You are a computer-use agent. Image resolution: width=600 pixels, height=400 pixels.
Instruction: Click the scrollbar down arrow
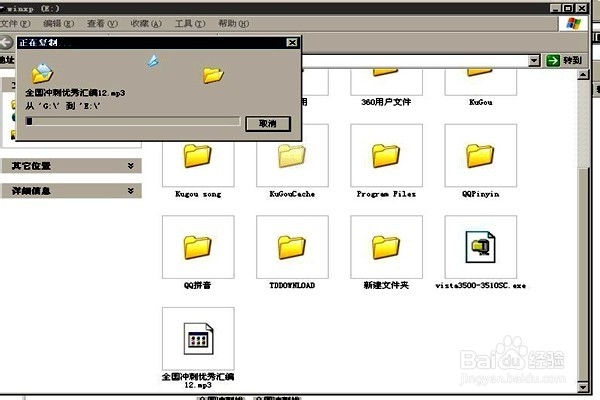583,387
